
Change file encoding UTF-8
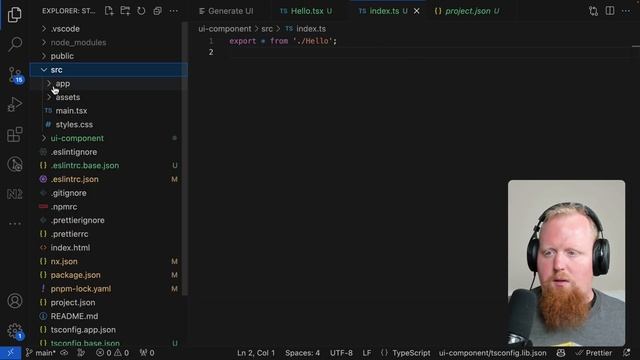pyautogui.click(x=341, y=353)
